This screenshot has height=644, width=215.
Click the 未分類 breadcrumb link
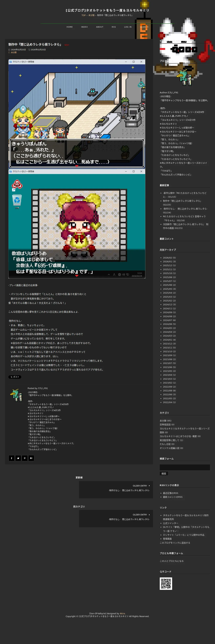[x=91, y=15]
